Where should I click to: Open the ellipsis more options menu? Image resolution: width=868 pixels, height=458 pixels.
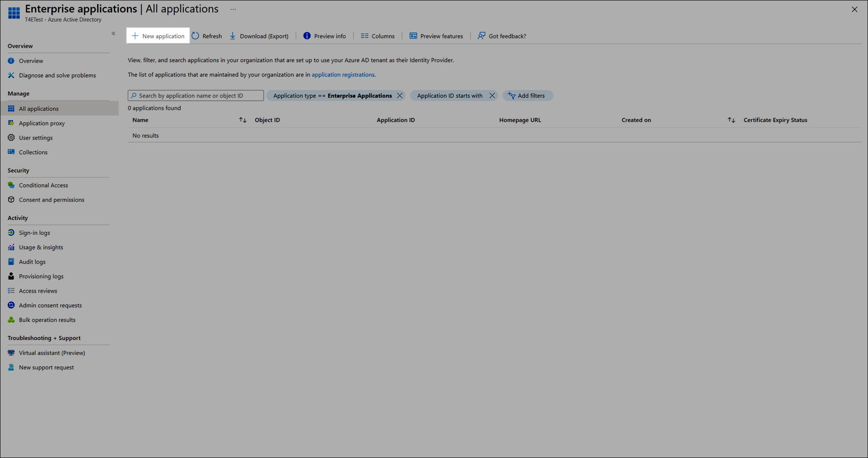click(233, 9)
